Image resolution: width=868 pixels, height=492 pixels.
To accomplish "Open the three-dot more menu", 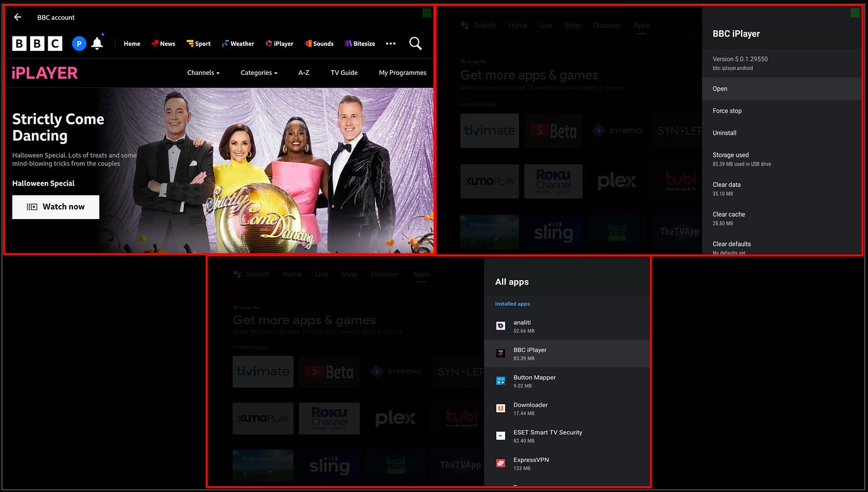I will tap(391, 43).
